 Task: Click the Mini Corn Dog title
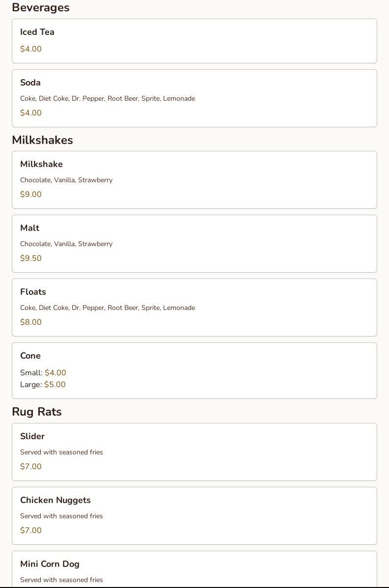pos(50,564)
